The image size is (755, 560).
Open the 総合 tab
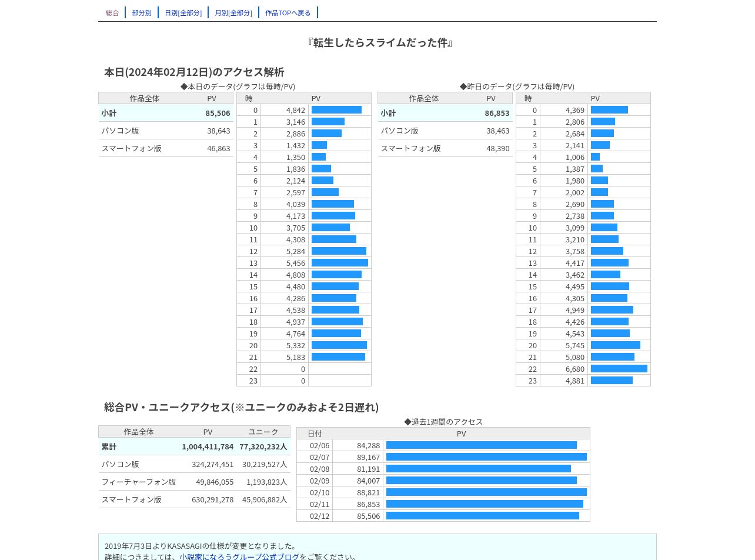point(112,12)
